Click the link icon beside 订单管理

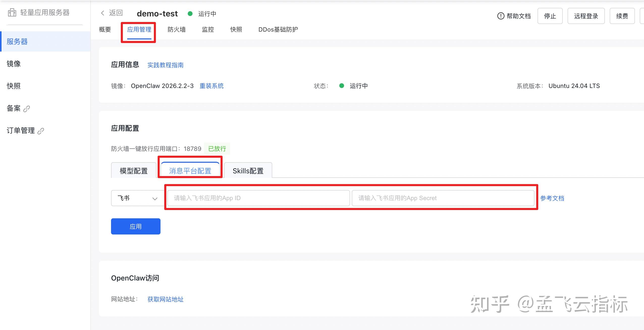pyautogui.click(x=41, y=131)
